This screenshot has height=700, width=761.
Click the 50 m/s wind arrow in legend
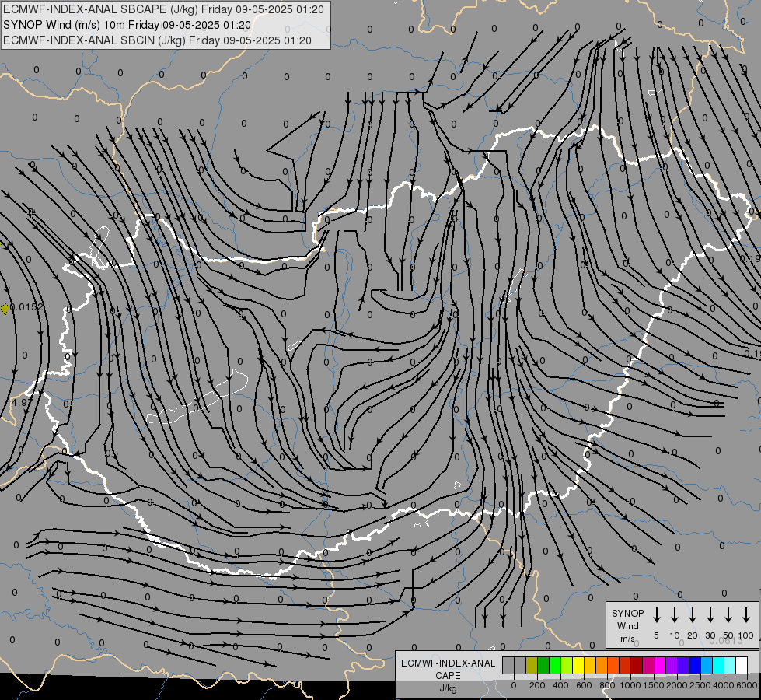click(x=728, y=615)
